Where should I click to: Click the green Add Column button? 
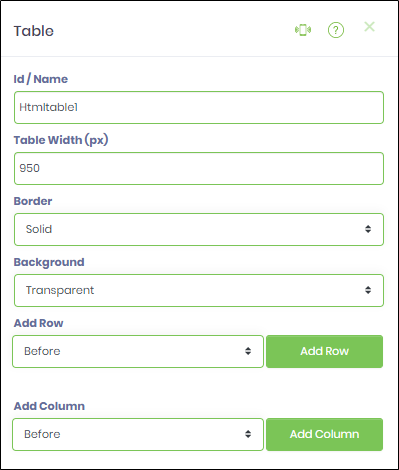[x=324, y=434]
